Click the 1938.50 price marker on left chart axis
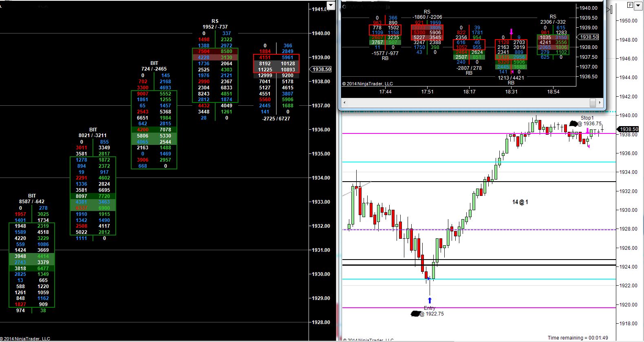644x342 pixels. (322, 69)
